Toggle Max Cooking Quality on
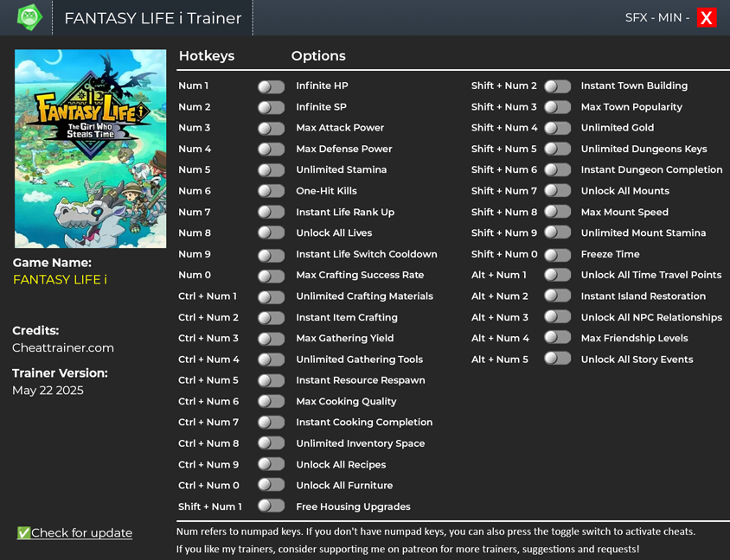Screen dimensions: 730x560 point(271,402)
